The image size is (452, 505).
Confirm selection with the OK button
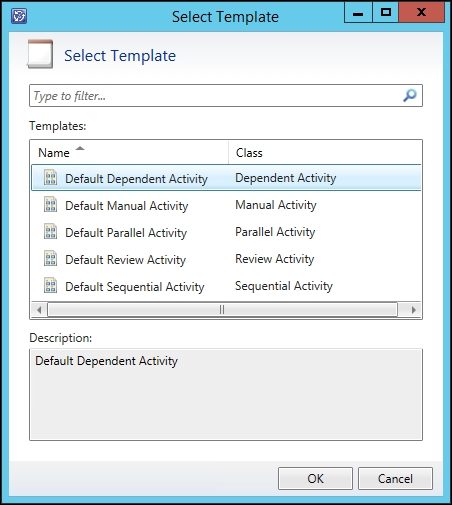(315, 479)
